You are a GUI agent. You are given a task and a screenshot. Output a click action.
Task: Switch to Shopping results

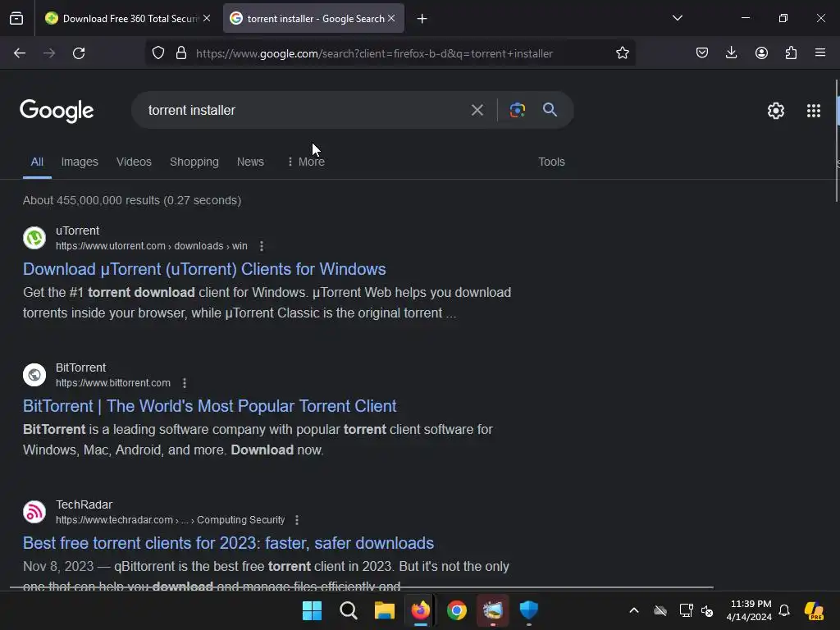point(194,162)
